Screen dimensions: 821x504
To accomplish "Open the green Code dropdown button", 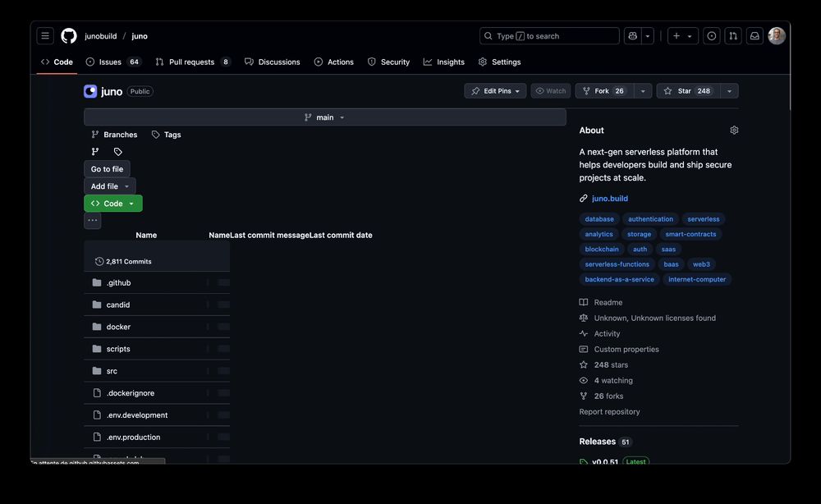I will tap(113, 204).
